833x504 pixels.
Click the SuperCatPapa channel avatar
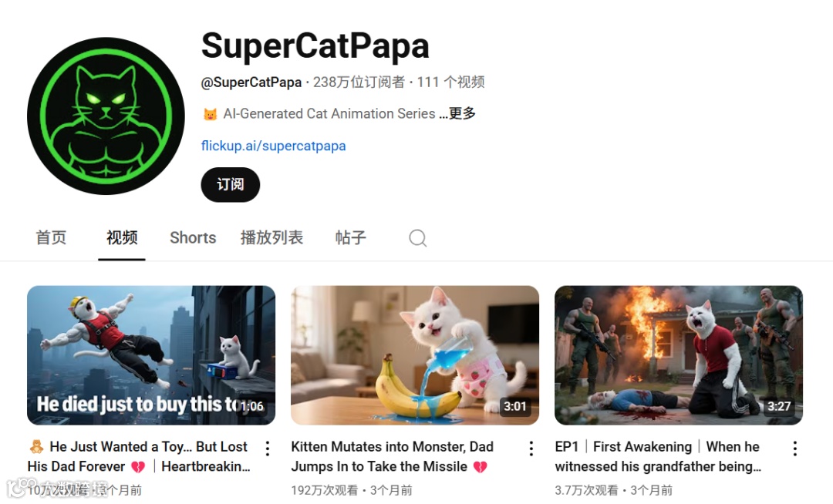tap(106, 116)
